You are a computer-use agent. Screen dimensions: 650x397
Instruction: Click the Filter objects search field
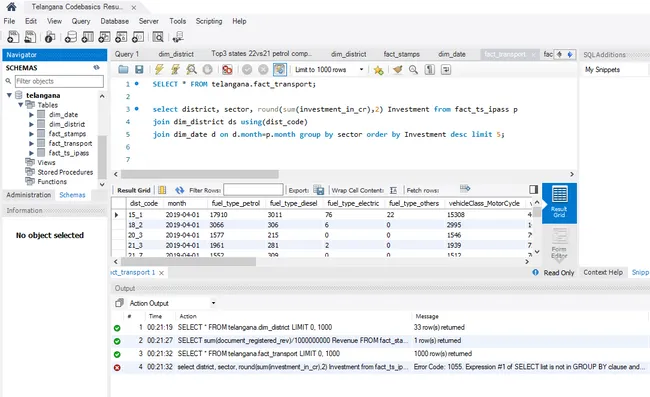tap(59, 81)
